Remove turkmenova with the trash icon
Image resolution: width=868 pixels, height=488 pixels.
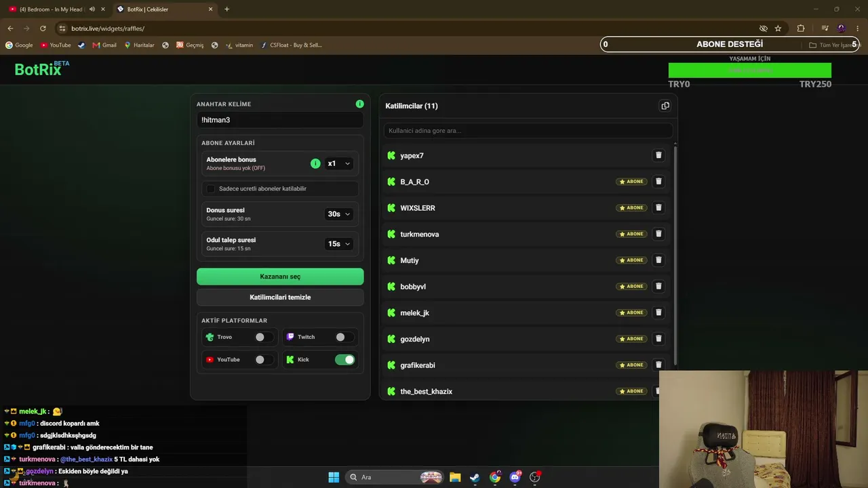click(658, 234)
